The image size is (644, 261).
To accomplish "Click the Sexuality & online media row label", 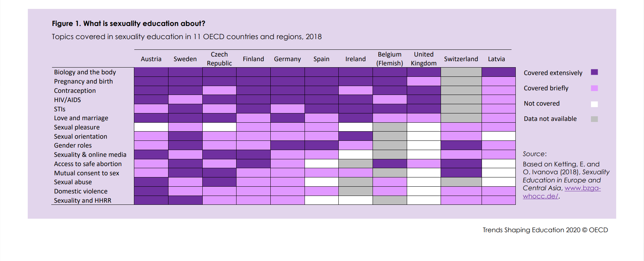I will pyautogui.click(x=90, y=155).
